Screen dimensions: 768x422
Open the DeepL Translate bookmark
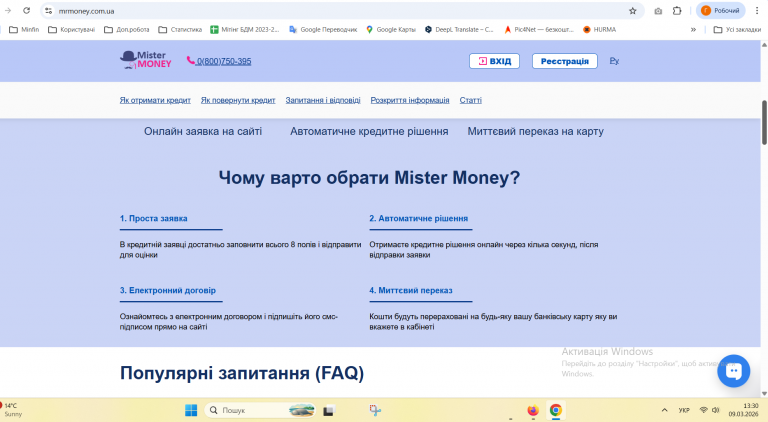click(x=459, y=29)
